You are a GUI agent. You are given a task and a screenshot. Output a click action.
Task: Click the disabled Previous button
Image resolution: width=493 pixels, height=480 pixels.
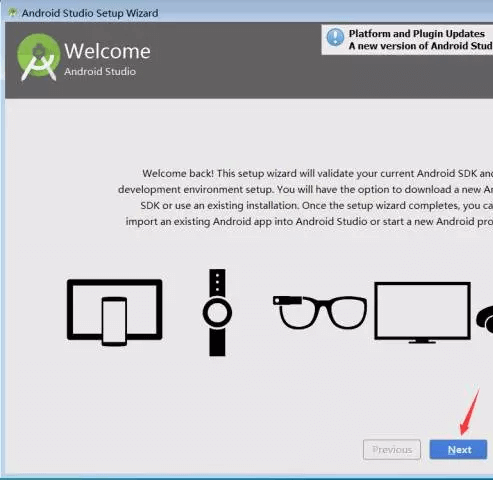tap(392, 450)
